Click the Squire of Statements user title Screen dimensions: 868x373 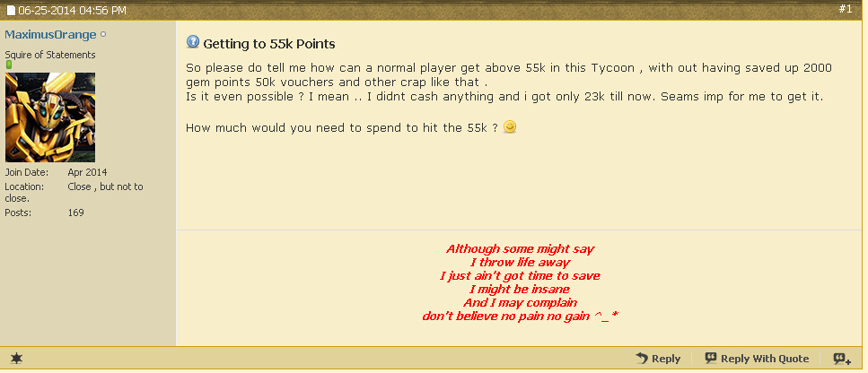[x=50, y=55]
